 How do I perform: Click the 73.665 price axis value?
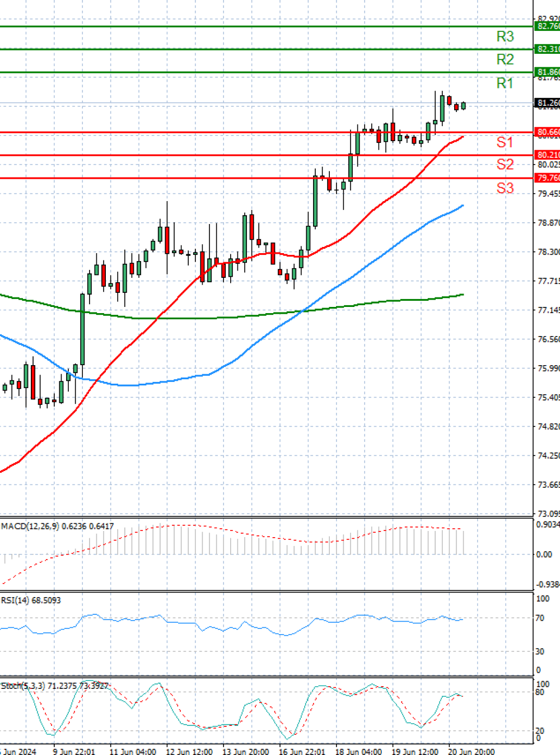[548, 485]
